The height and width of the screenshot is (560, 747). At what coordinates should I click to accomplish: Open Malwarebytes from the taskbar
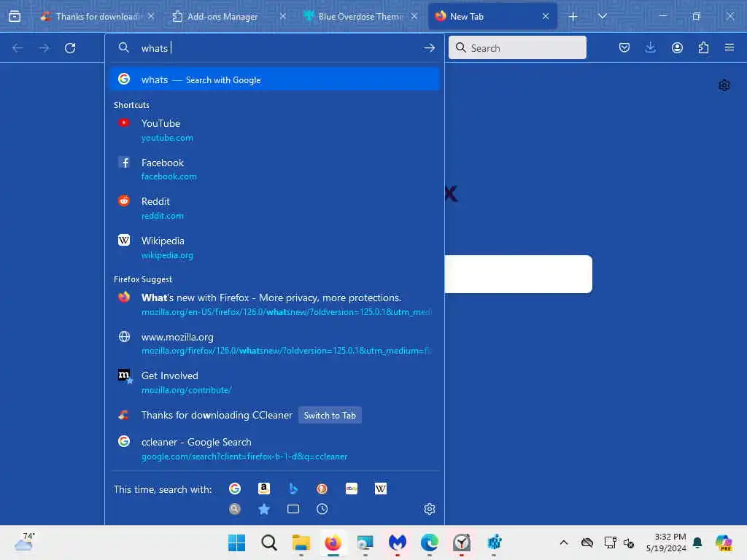[398, 542]
